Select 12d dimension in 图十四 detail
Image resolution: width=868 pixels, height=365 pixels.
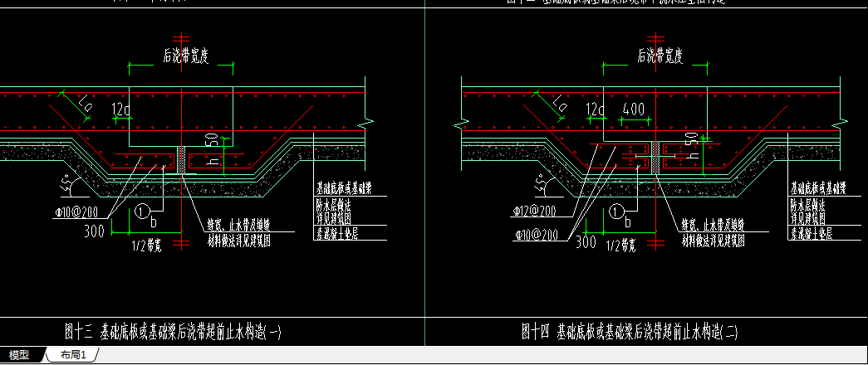[596, 110]
